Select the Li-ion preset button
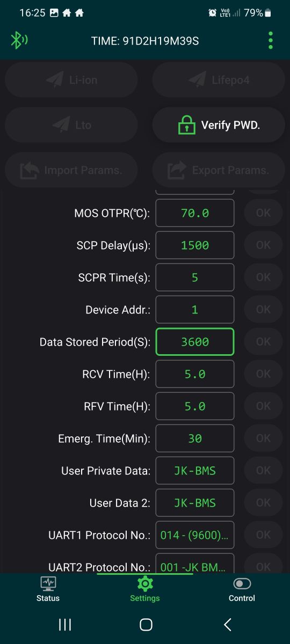290x644 pixels. [71, 80]
